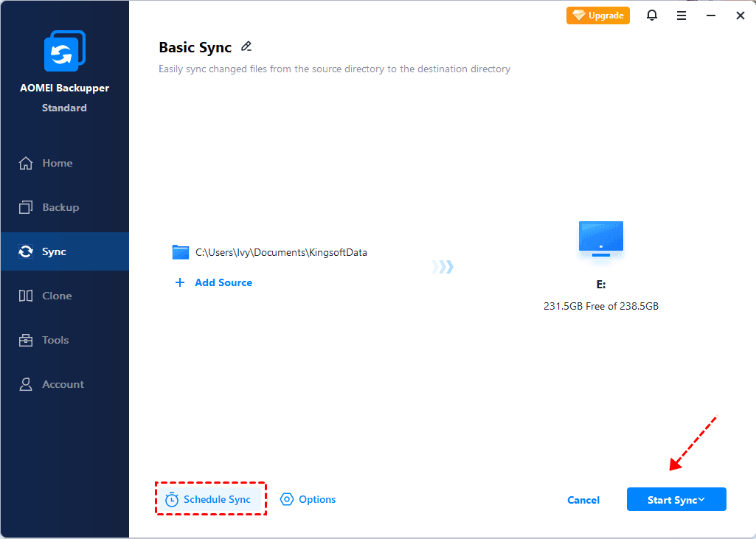Open the hamburger menu icon
Screen dimensions: 756x539
point(682,16)
